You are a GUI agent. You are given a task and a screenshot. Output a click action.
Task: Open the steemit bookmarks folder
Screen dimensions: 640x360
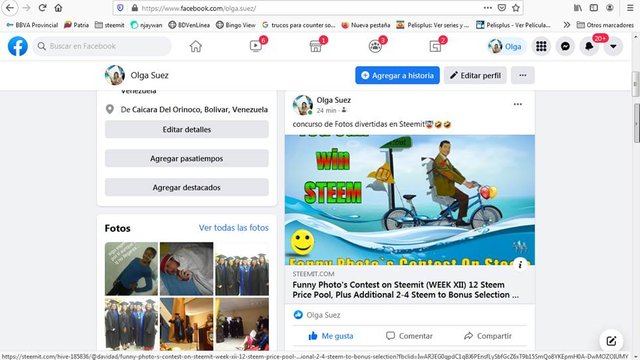coord(110,25)
